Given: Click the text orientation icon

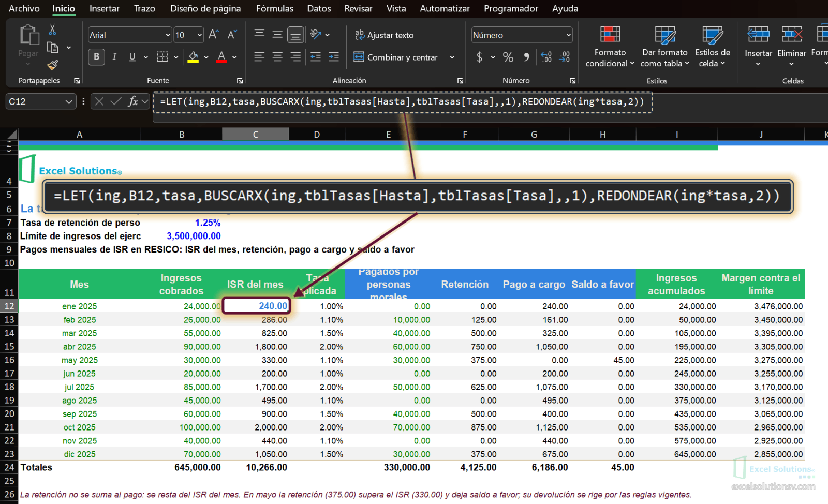Looking at the screenshot, I should 315,35.
